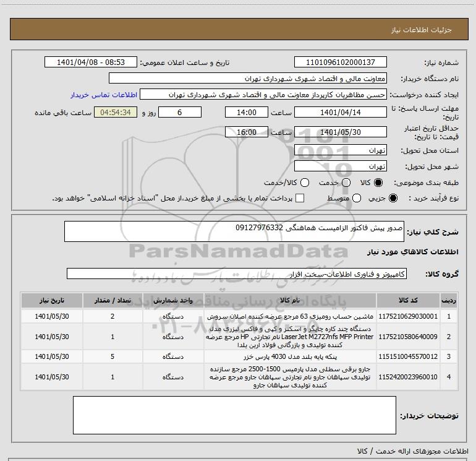The image size is (476, 461).
Task: Click the شرح کلی نیاز description box
Action: 234,231
